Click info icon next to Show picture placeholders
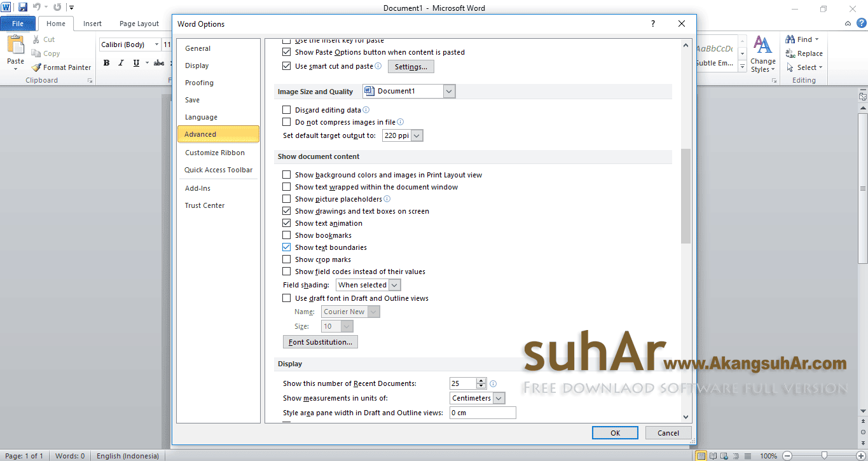 (387, 199)
